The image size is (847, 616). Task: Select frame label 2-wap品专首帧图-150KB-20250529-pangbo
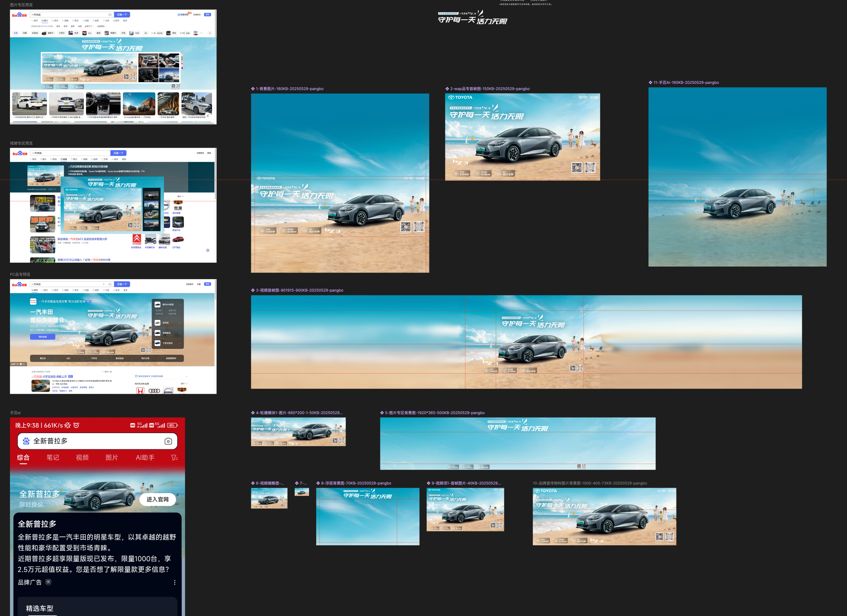(490, 89)
